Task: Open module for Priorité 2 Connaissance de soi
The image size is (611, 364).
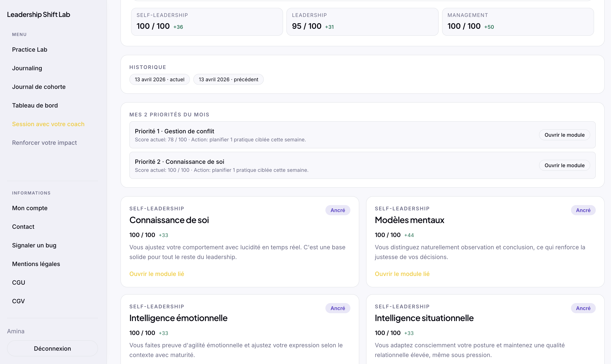Action: (564, 165)
